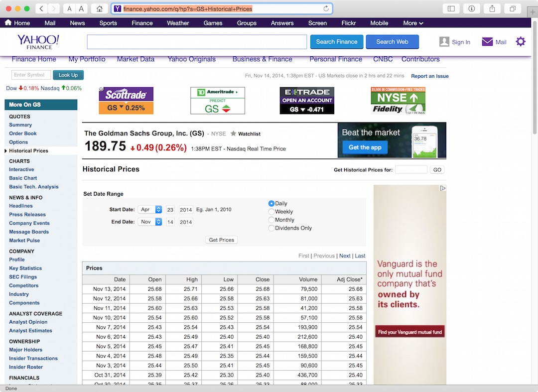The image size is (538, 392).
Task: Focus the main Yahoo search field
Action: tap(197, 42)
